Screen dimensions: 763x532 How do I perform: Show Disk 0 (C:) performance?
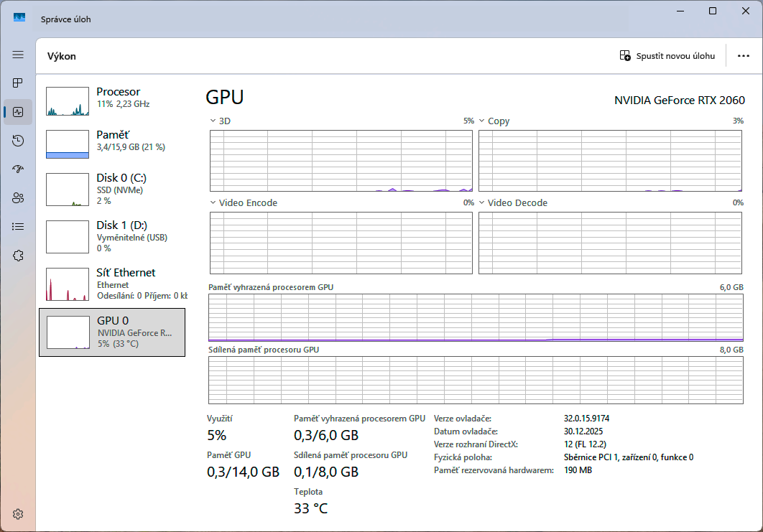tap(112, 189)
